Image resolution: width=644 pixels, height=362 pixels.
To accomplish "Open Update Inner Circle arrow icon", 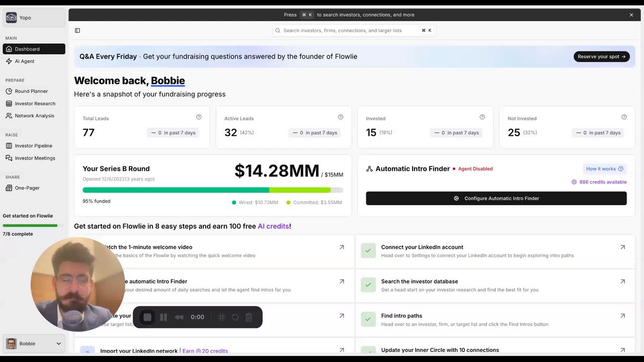I will [x=622, y=349].
